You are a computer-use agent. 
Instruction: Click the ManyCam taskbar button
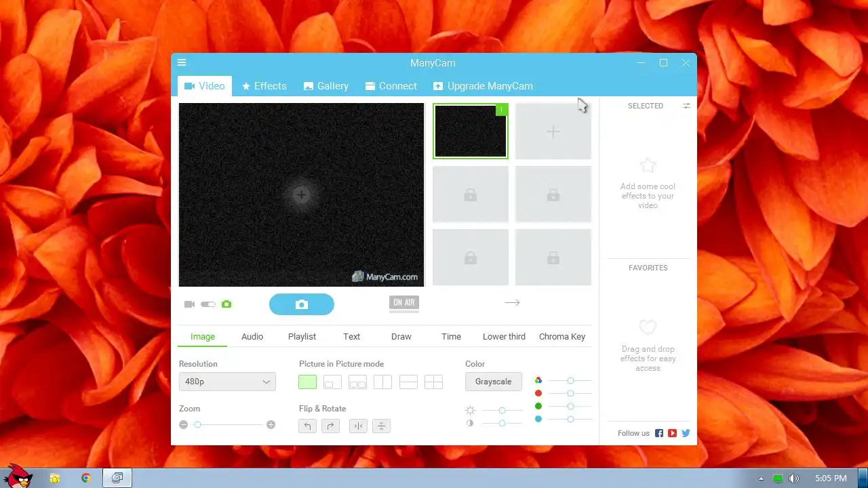pos(117,478)
